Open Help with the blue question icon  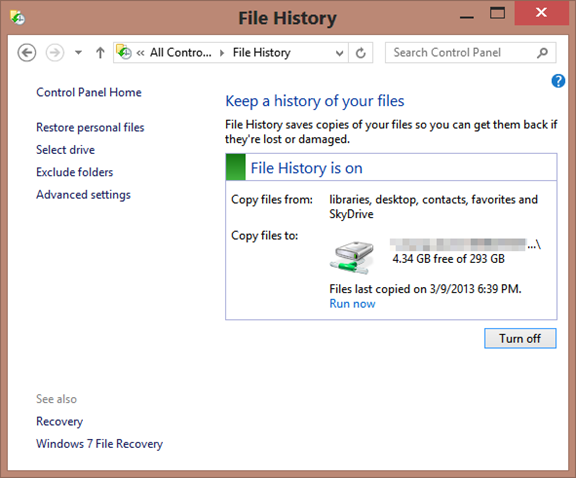[558, 81]
